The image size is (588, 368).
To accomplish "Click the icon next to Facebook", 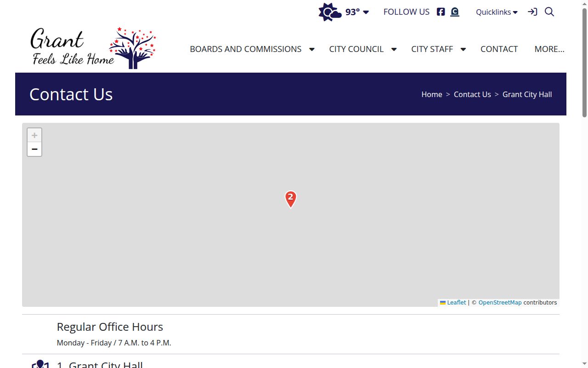I will pyautogui.click(x=455, y=12).
